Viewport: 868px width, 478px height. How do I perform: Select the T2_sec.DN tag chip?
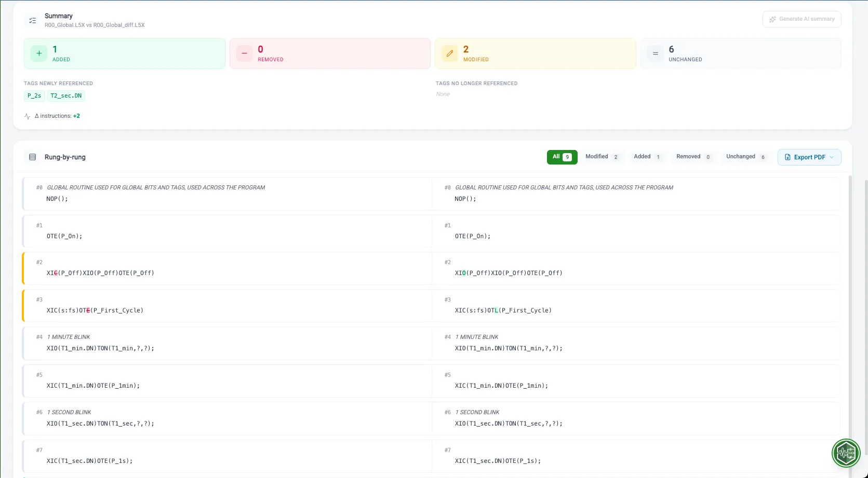66,95
